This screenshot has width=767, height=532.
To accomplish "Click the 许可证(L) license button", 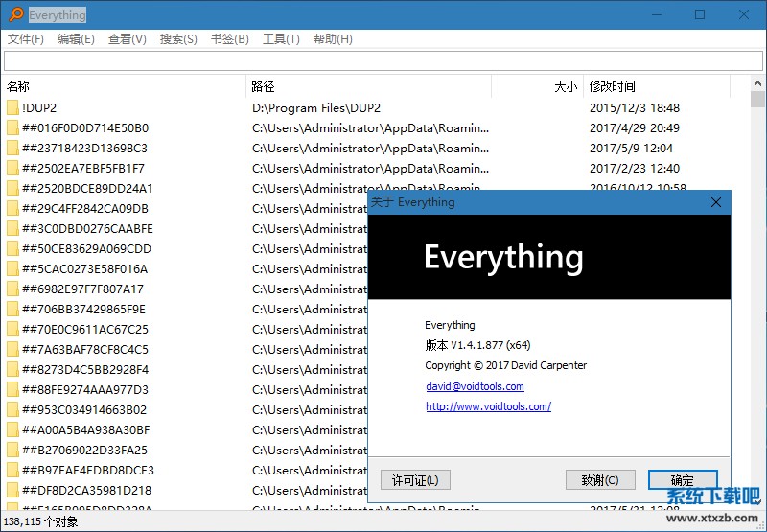I will pos(415,480).
